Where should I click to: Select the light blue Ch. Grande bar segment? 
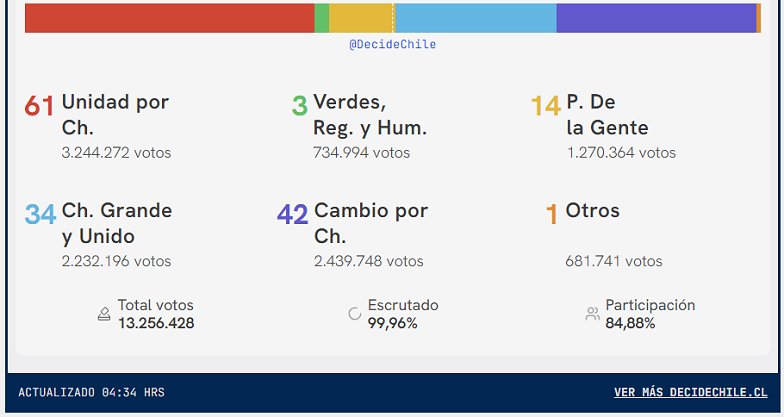[x=475, y=18]
